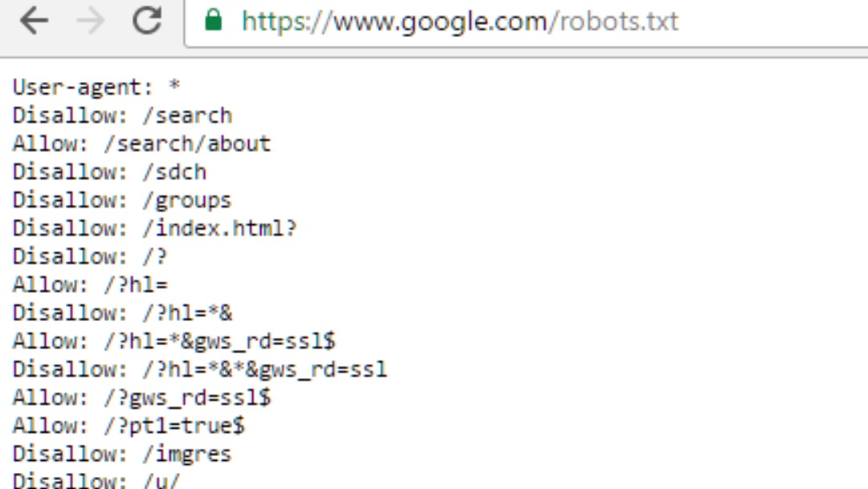Screen dimensions: 868x489
Task: Click the "Disallow: /?hl=*&*&gws_rd=ssl" line
Action: 199,369
